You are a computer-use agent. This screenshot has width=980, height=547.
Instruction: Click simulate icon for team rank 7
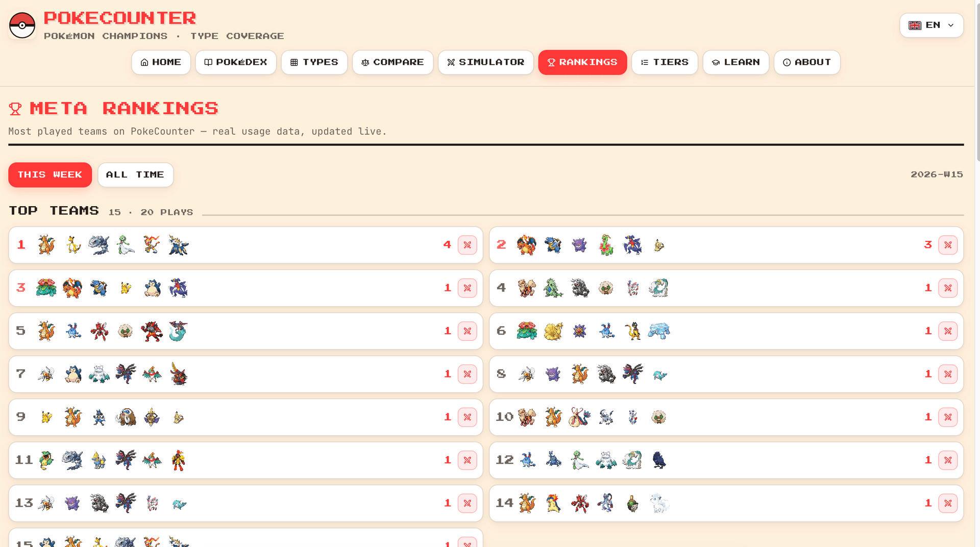click(467, 374)
